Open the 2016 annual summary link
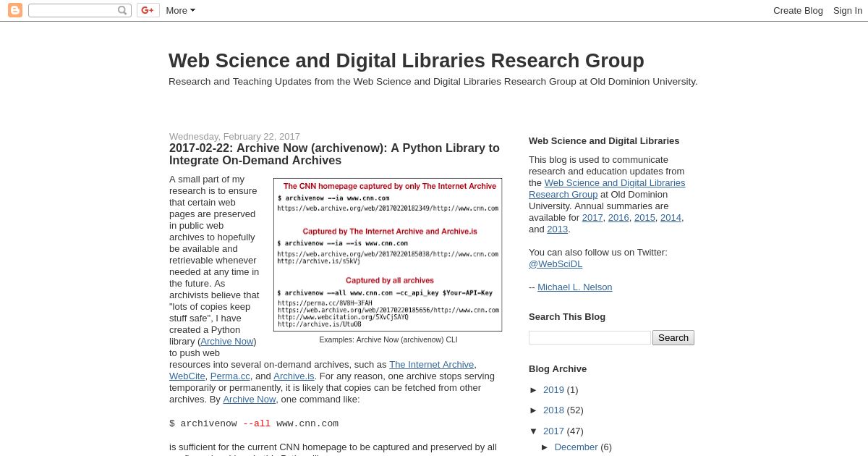Viewport: 868px width, 456px height. point(618,218)
